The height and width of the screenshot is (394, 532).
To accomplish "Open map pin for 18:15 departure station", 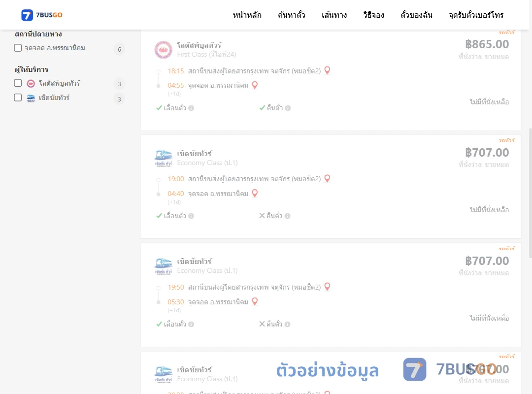I will [x=328, y=70].
